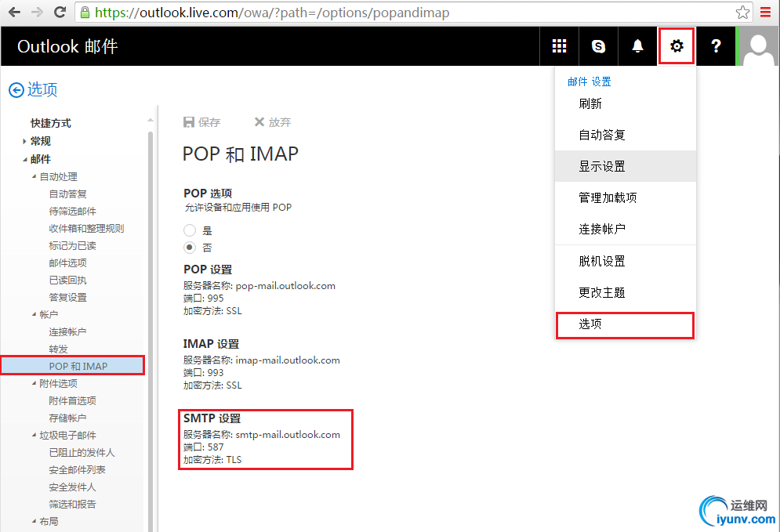Choose 更改主题 in settings menu
Viewport: 780px width, 532px height.
626,292
